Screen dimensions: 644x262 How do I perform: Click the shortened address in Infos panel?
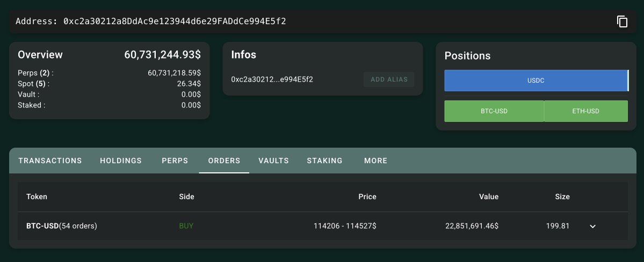click(x=272, y=79)
